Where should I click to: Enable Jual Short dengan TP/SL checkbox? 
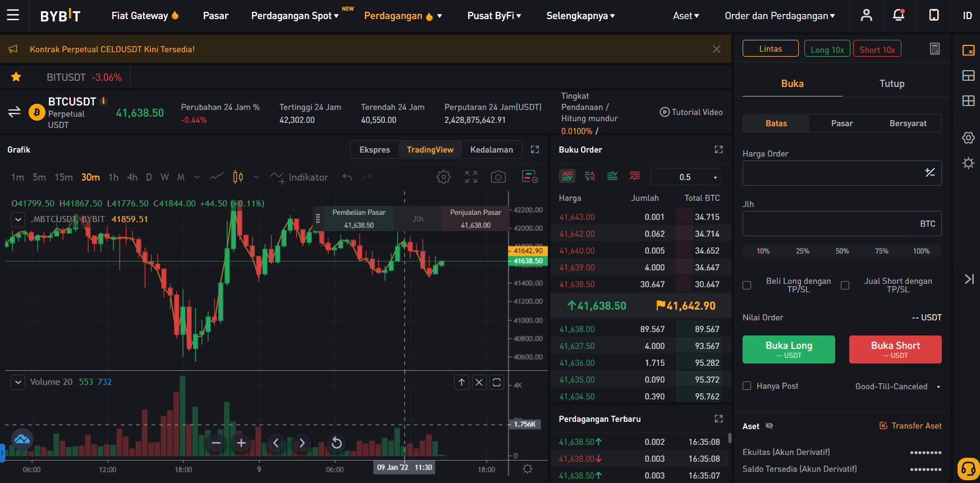[x=845, y=286]
